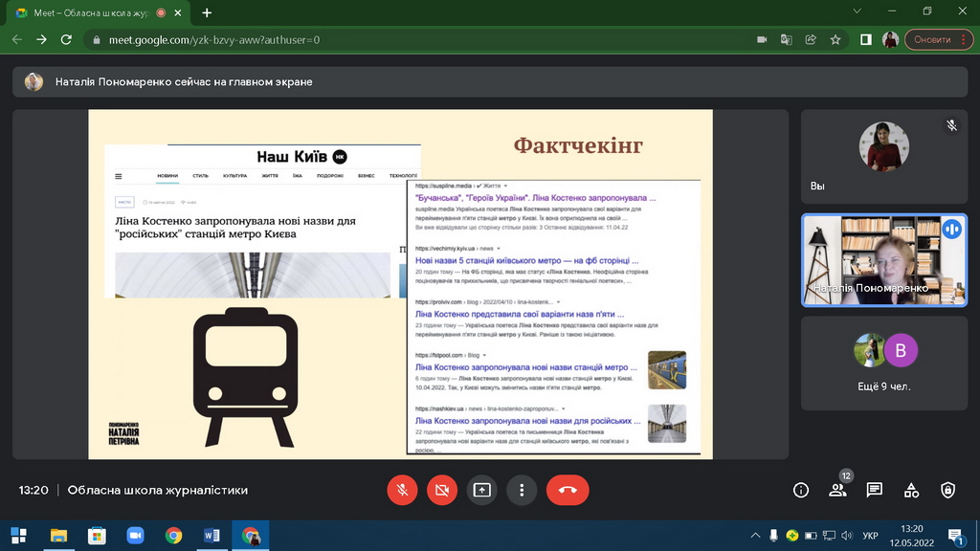Viewport: 980px width, 551px height.
Task: Open chat with everyone
Action: [875, 491]
